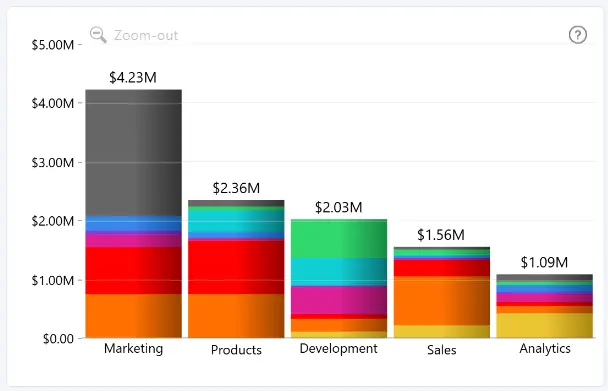Click the $3.00M y-axis tick label
This screenshot has height=391, width=608.
pos(53,163)
